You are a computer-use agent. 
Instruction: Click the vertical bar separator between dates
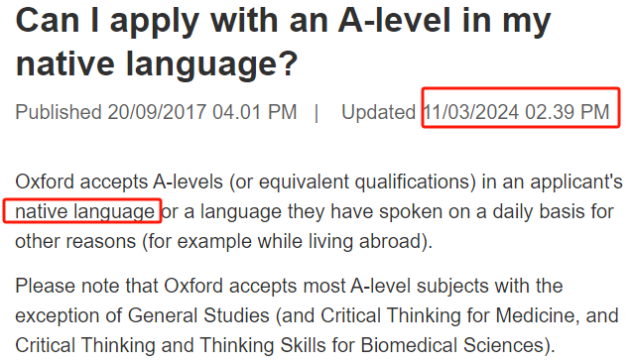click(x=317, y=112)
